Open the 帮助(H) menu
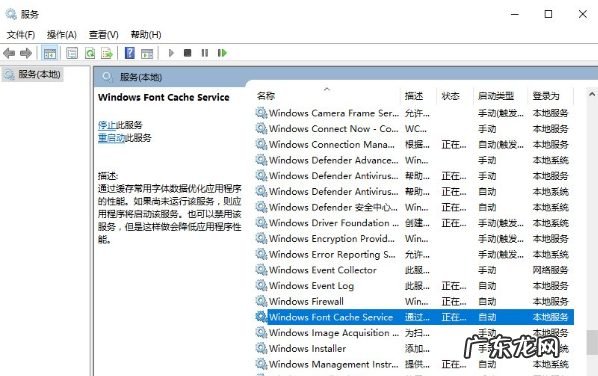 (146, 35)
